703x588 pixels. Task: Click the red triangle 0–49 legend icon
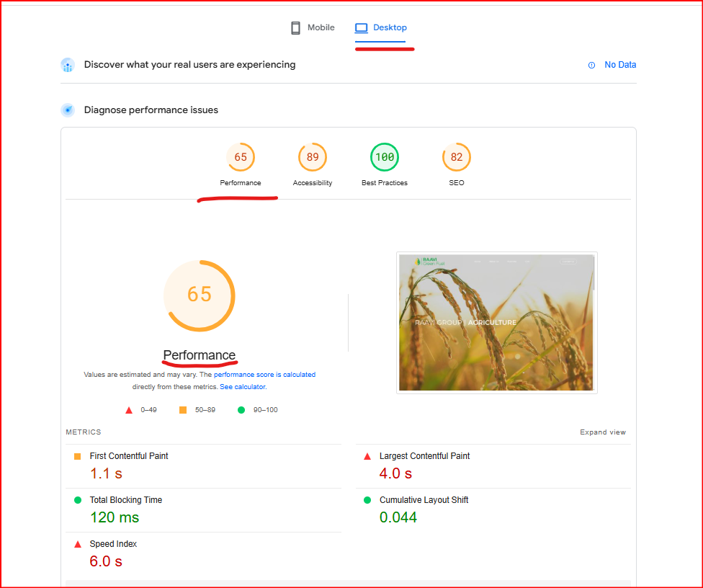click(129, 410)
